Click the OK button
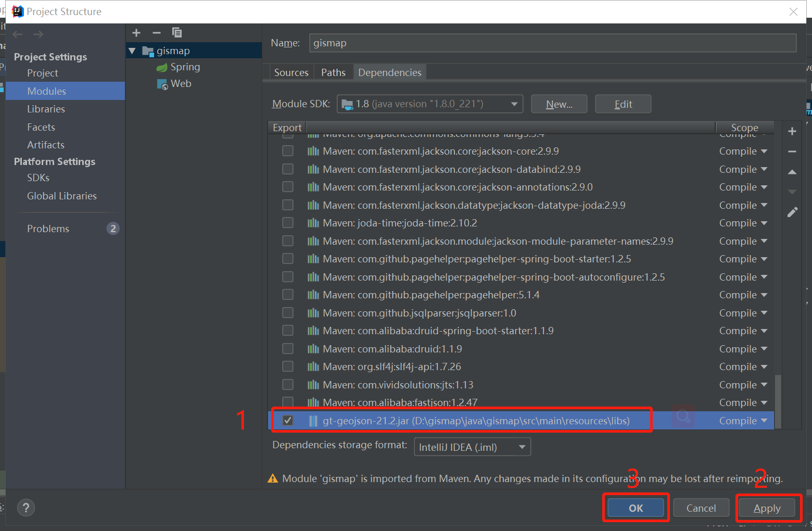The height and width of the screenshot is (531, 812). click(x=636, y=508)
